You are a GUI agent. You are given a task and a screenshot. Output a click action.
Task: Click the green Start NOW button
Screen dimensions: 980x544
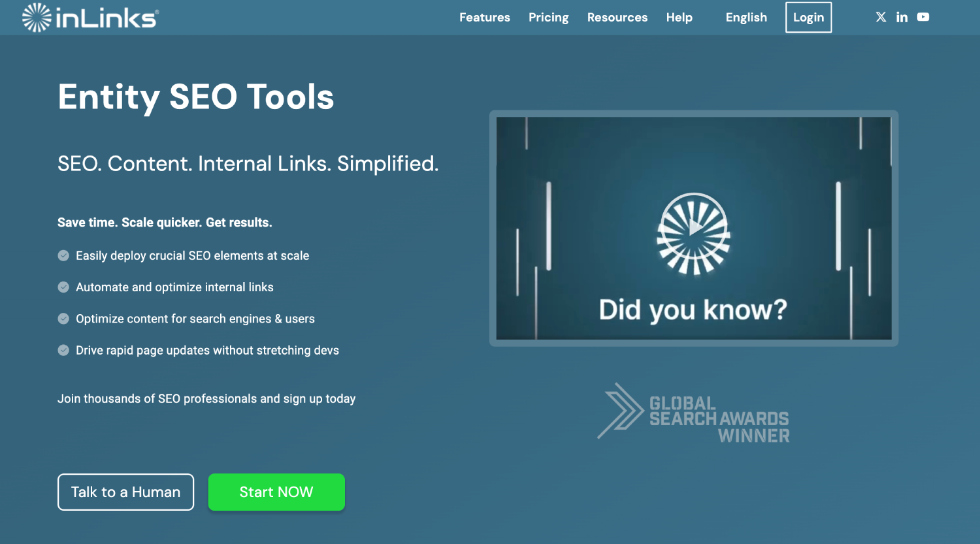pos(276,492)
